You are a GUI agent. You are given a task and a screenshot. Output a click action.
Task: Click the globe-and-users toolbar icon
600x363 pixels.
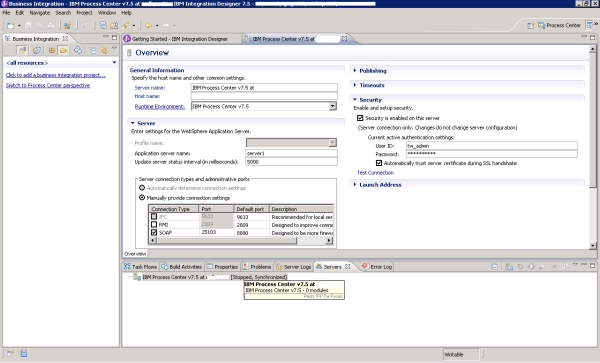click(x=114, y=25)
